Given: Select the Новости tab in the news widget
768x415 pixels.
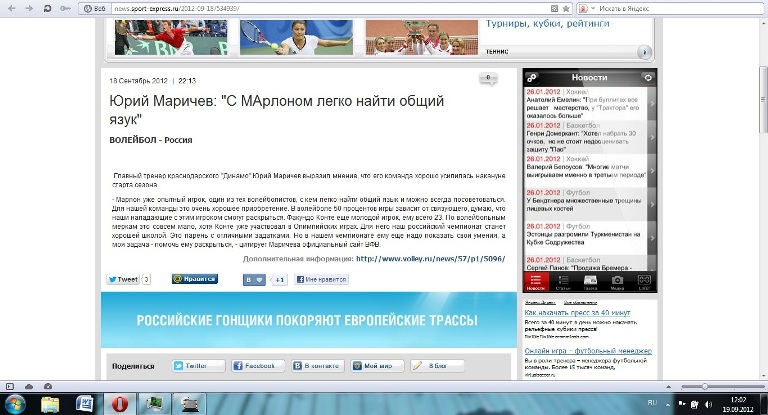Looking at the screenshot, I should 536,282.
